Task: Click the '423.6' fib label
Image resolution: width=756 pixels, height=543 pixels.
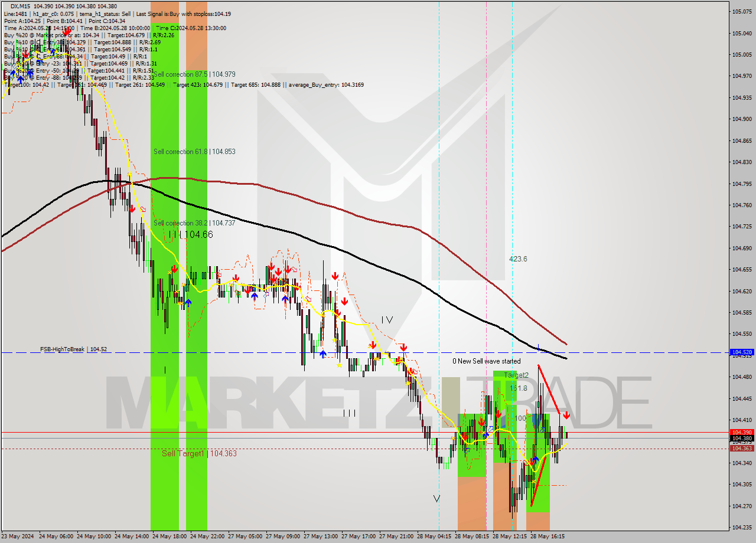Action: pyautogui.click(x=519, y=259)
